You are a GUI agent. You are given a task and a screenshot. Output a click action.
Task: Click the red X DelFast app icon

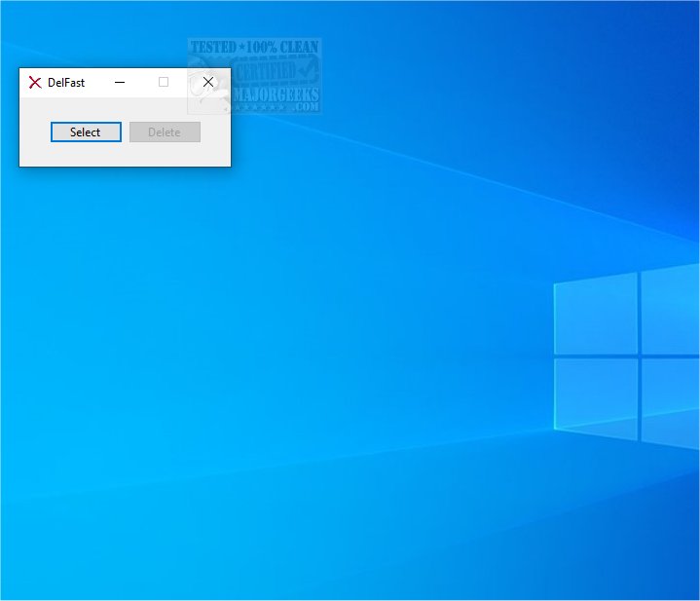pyautogui.click(x=35, y=83)
